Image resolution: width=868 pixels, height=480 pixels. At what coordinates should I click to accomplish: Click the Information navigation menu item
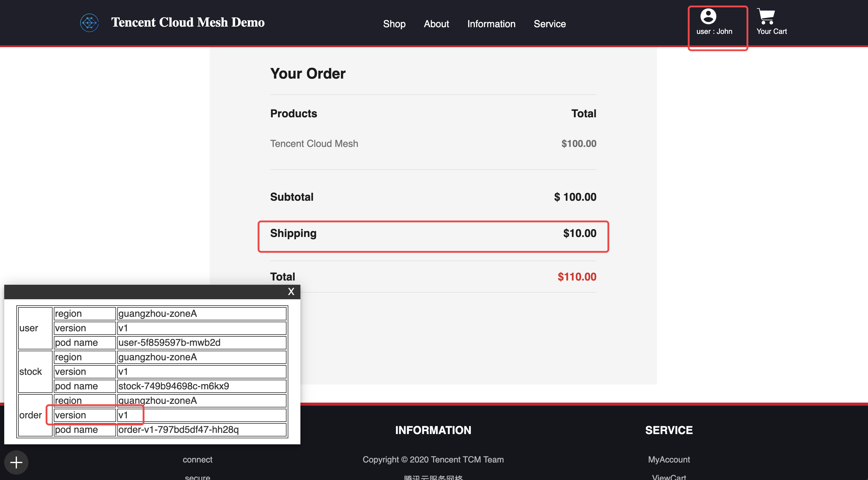492,24
